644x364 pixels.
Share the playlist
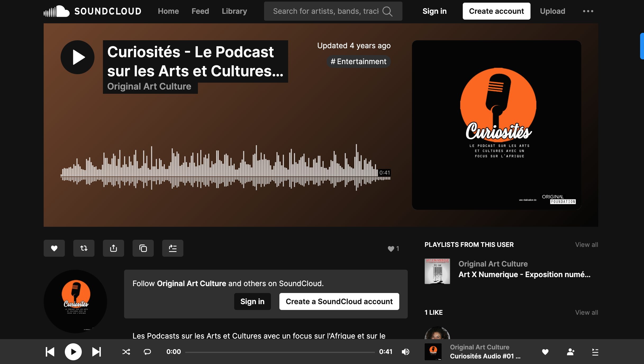pyautogui.click(x=114, y=248)
